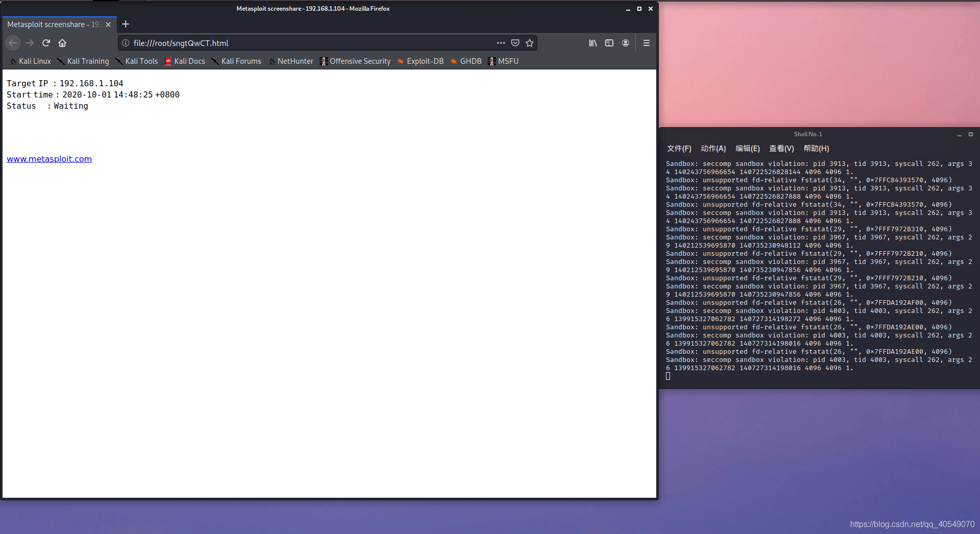Viewport: 980px width, 534px height.
Task: Click the address bar URL field
Action: [306, 43]
